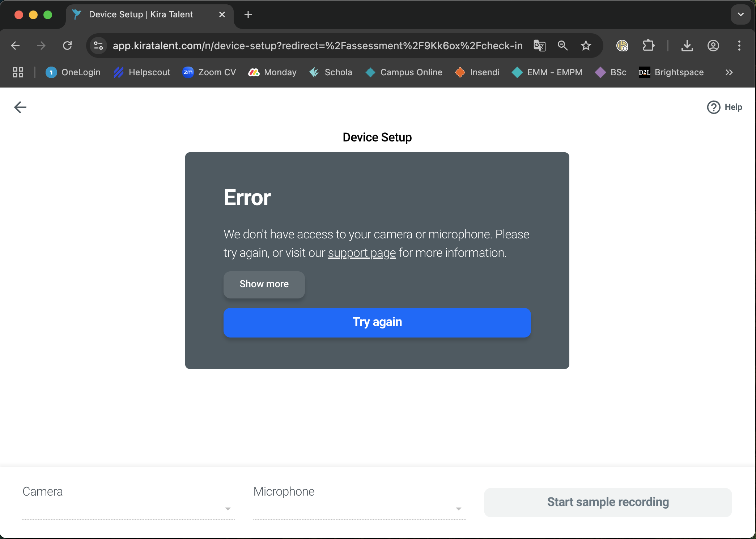The width and height of the screenshot is (756, 539).
Task: Click the translate page icon
Action: pos(539,46)
